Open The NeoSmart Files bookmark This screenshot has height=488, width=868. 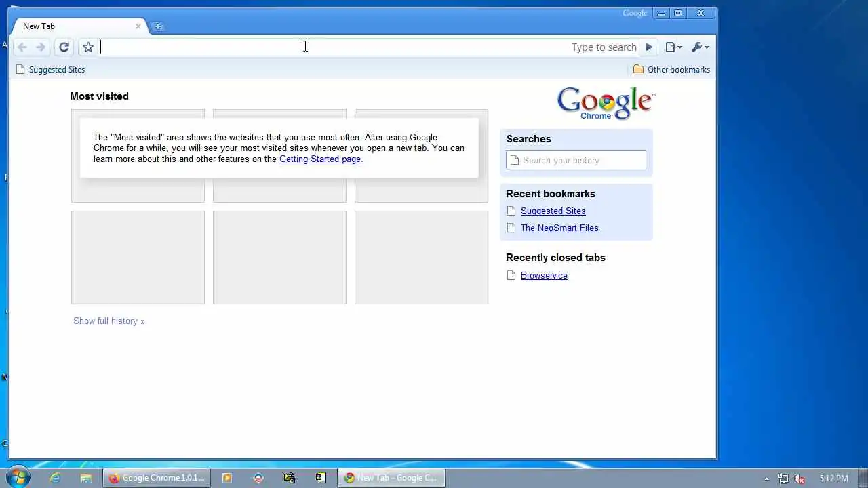click(559, 228)
